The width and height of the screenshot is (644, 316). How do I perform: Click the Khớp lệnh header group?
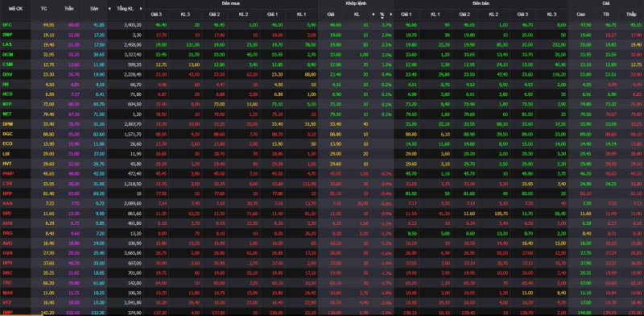pyautogui.click(x=356, y=2)
